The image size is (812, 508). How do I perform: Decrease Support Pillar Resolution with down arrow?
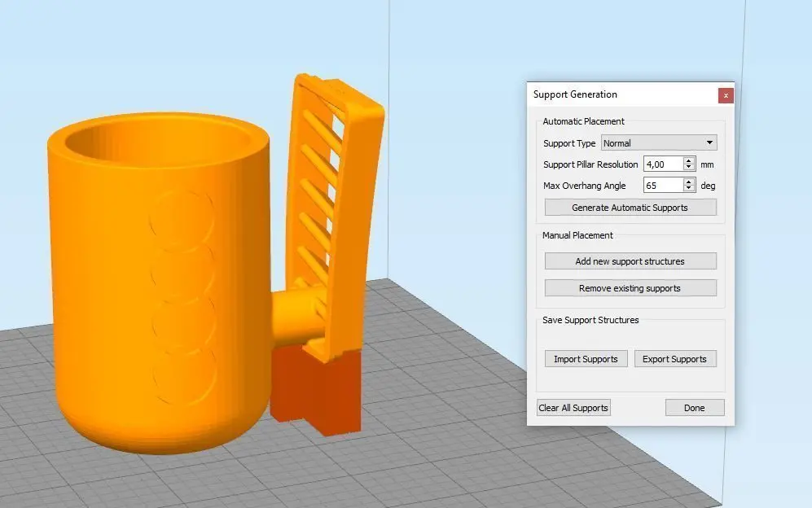click(x=689, y=167)
